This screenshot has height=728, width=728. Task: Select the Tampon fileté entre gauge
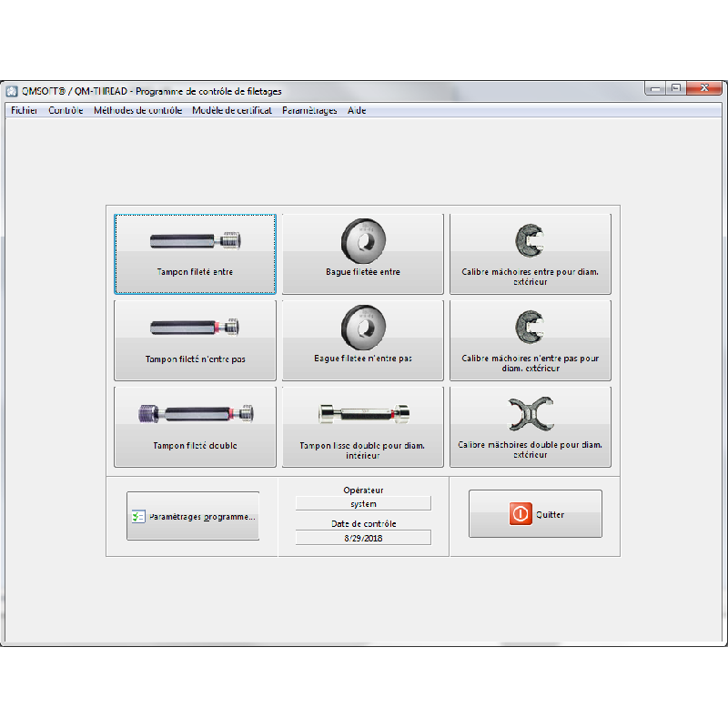pyautogui.click(x=195, y=254)
